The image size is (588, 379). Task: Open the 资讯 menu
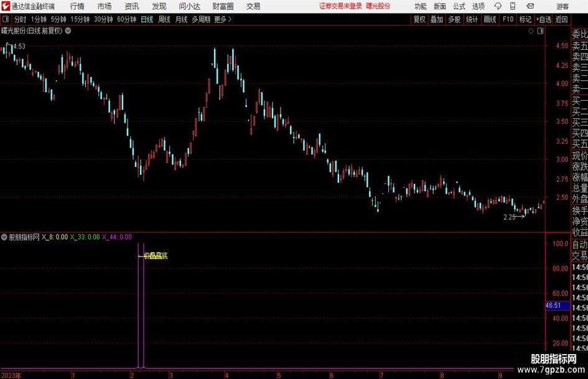(x=132, y=6)
